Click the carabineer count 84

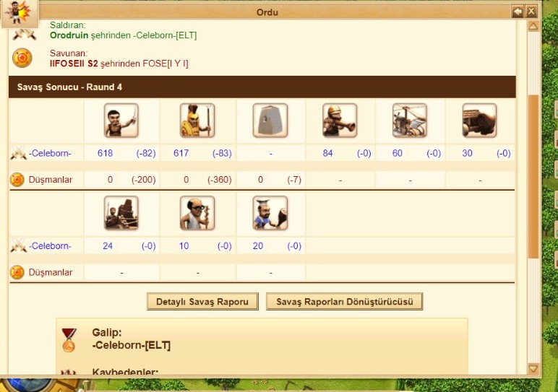pyautogui.click(x=327, y=153)
